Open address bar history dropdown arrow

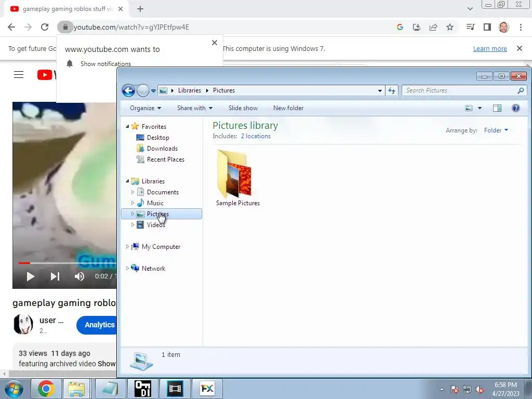380,90
